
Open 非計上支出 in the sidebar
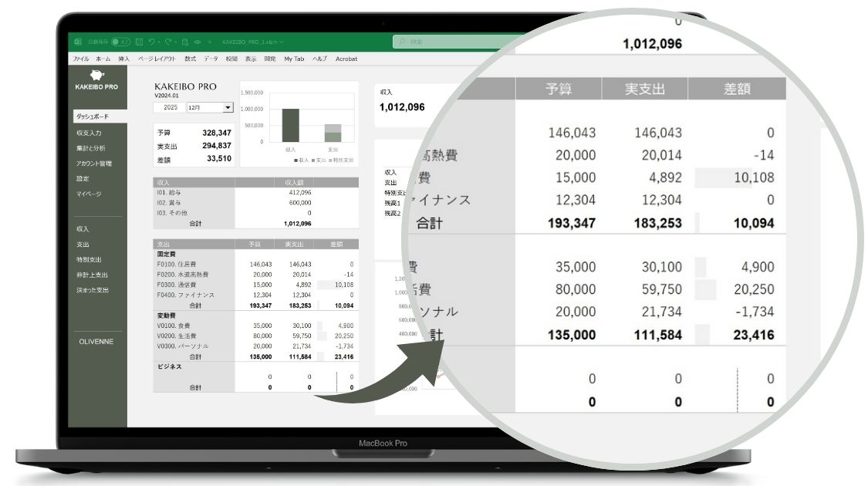pos(92,275)
